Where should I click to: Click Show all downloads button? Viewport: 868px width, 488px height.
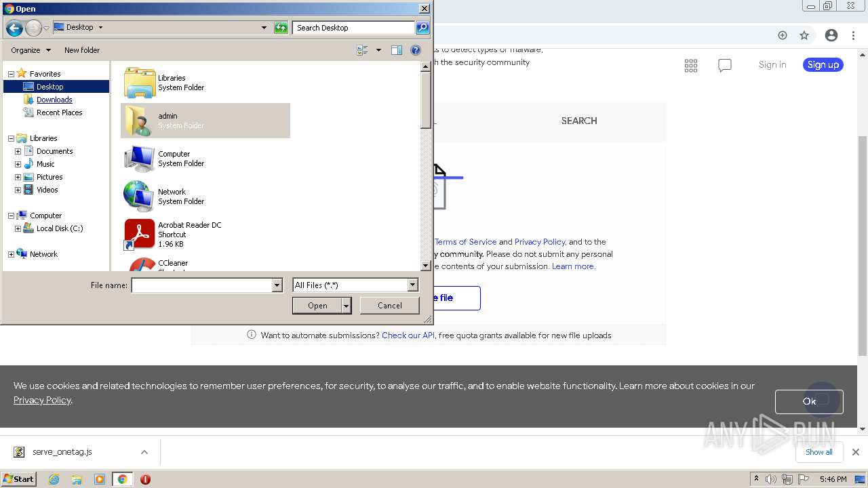tap(819, 452)
